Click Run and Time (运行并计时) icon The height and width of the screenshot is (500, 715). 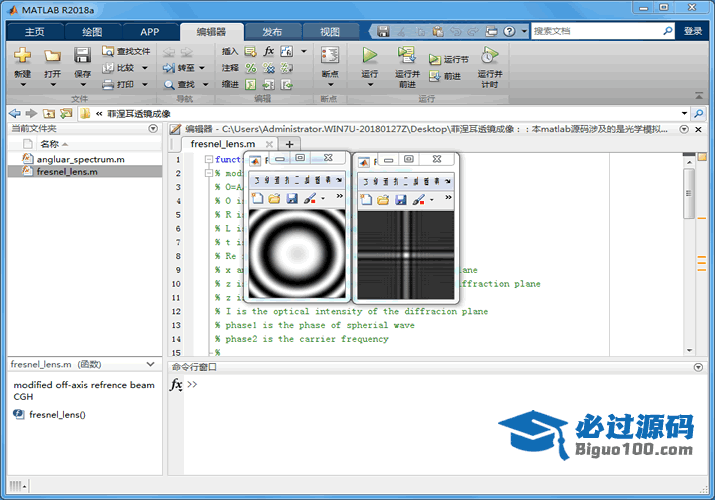(x=489, y=56)
